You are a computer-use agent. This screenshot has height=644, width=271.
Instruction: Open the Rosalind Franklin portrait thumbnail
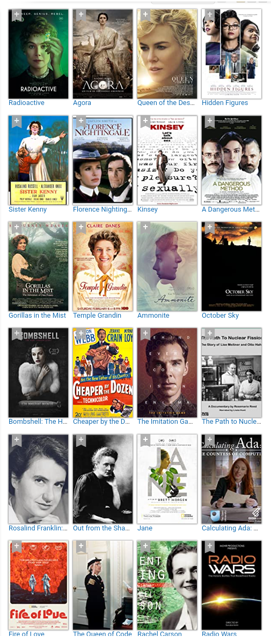click(x=39, y=480)
